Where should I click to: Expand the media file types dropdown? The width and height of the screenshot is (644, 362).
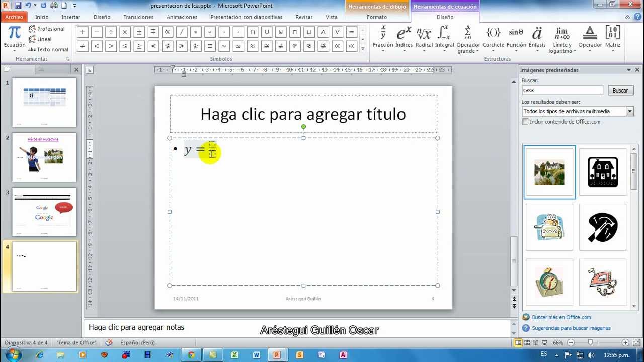[x=629, y=111]
